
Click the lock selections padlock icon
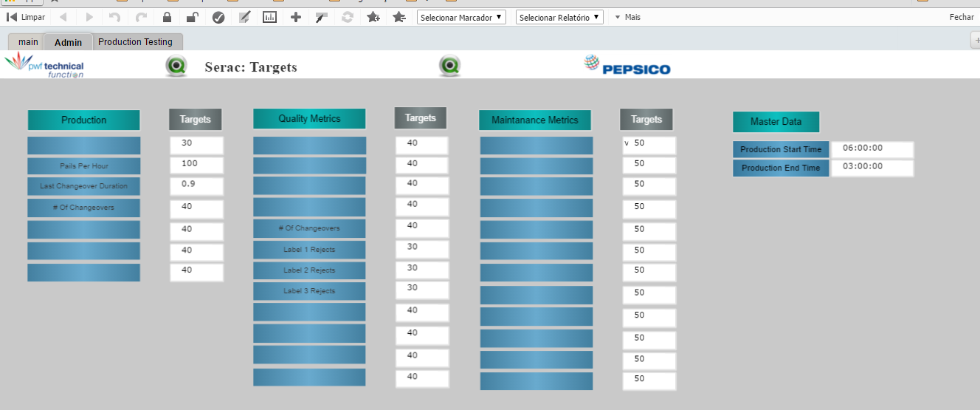167,17
